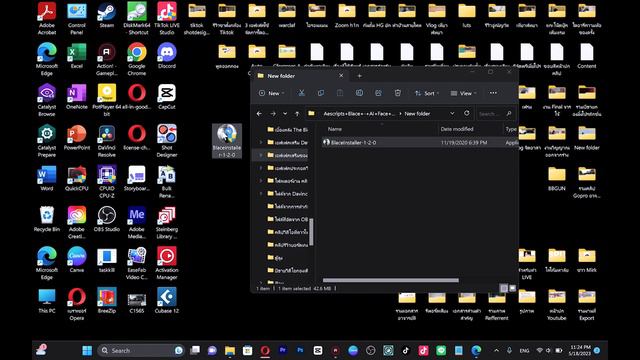The image size is (640, 360).
Task: Open Premiere Pro from the taskbar
Action: point(282,350)
